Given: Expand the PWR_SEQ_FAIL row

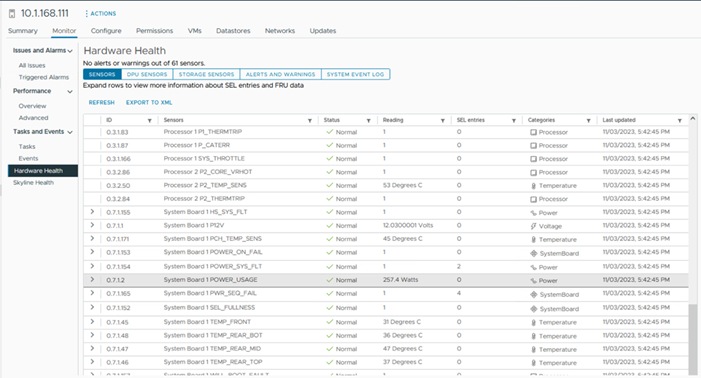Looking at the screenshot, I should (92, 293).
